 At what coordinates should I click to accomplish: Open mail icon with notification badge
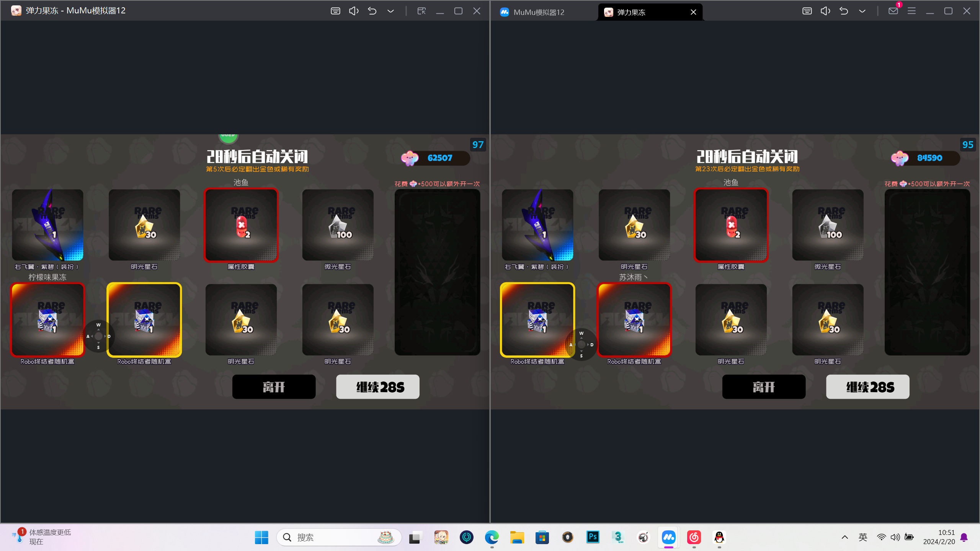click(893, 11)
